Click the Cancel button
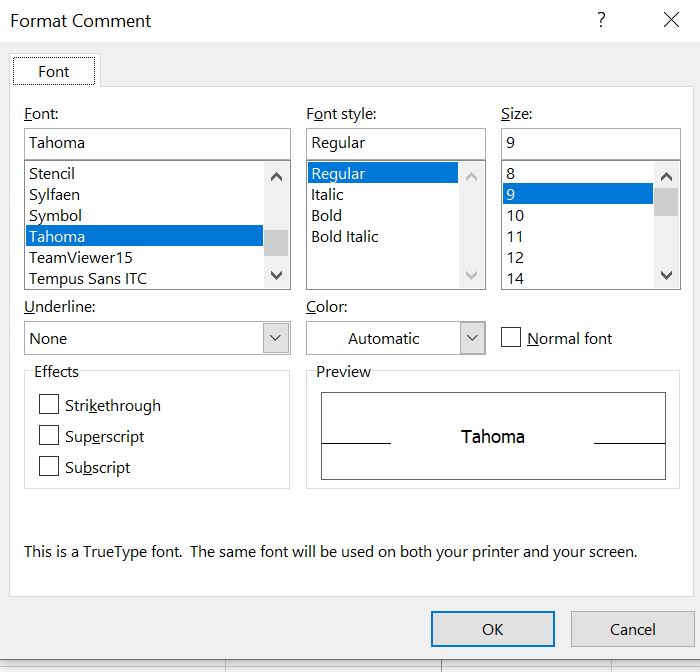Image resolution: width=700 pixels, height=672 pixels. point(632,629)
